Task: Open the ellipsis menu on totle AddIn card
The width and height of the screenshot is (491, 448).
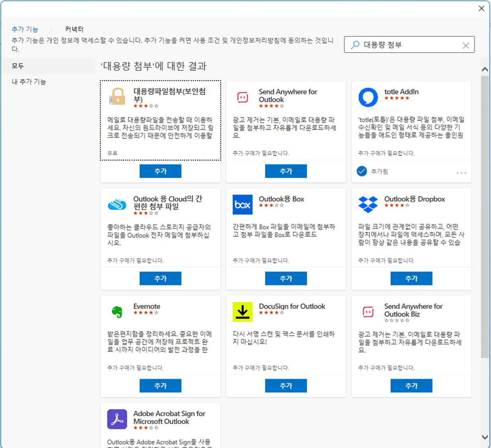Action: 461,172
